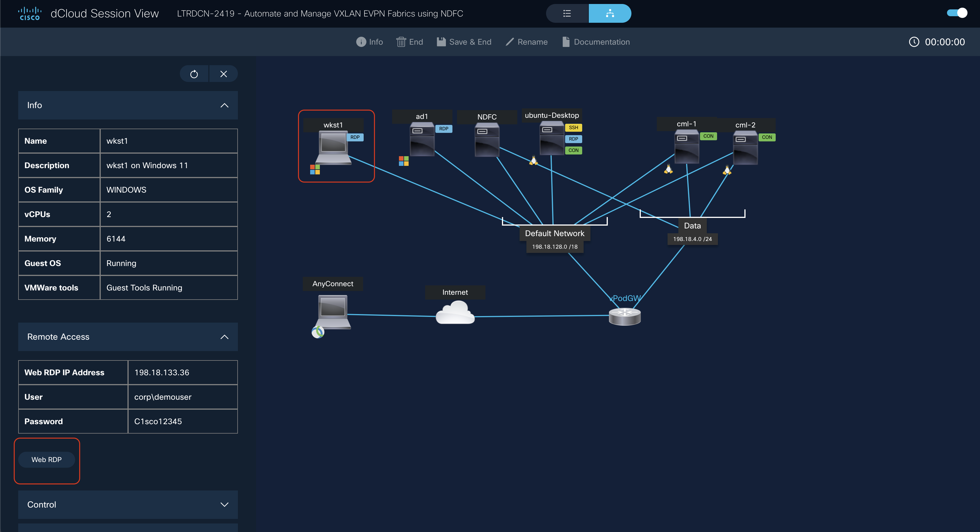Select the vPodGW router icon
This screenshot has width=980, height=532.
625,317
